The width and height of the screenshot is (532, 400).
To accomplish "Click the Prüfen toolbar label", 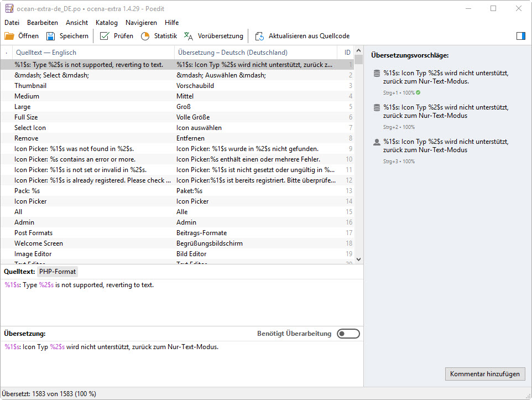I will click(123, 36).
